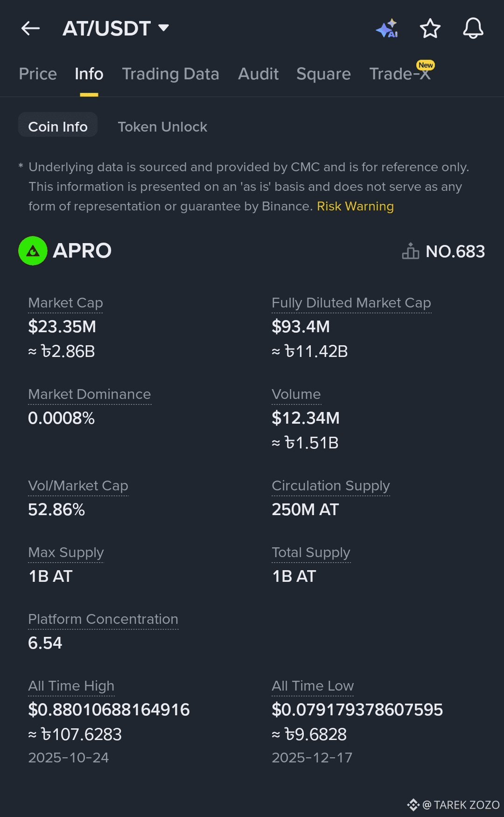Viewport: 504px width, 817px height.
Task: Open price alerts bell icon
Action: tap(473, 28)
